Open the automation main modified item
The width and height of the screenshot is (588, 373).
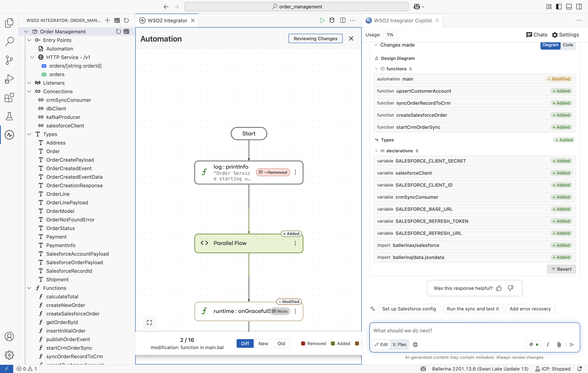(x=474, y=79)
